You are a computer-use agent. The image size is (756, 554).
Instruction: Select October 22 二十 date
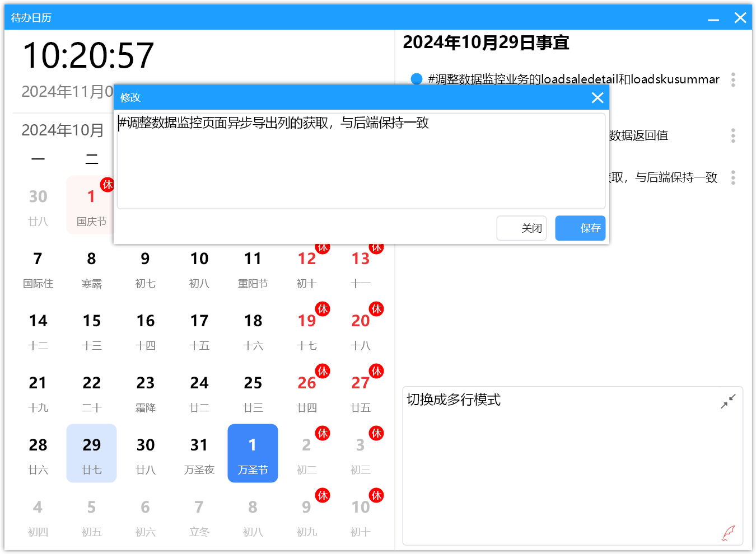tap(92, 391)
